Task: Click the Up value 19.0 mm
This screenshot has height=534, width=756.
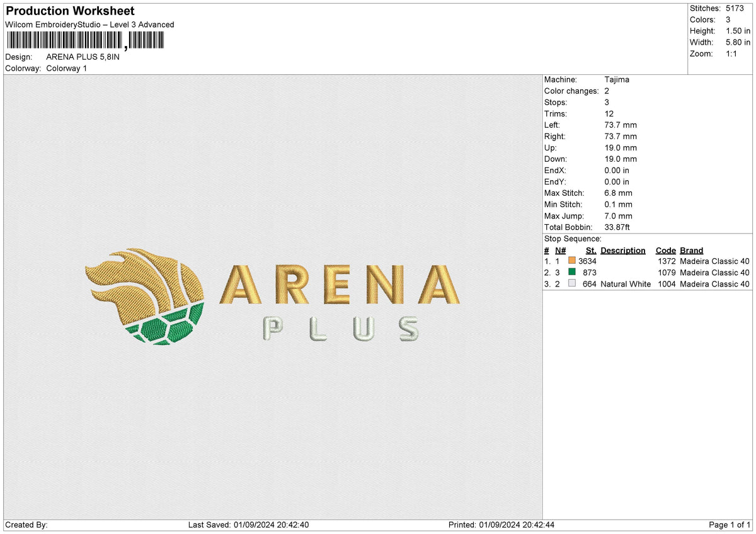Action: point(621,147)
